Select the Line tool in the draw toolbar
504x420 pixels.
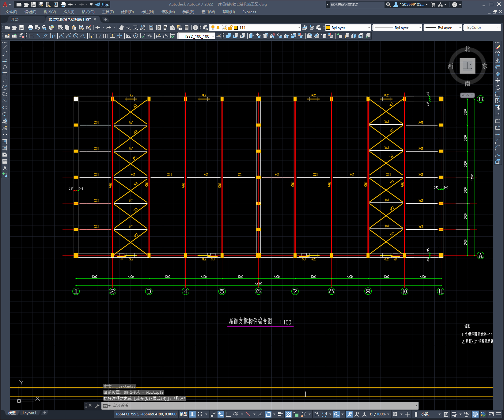(x=5, y=47)
